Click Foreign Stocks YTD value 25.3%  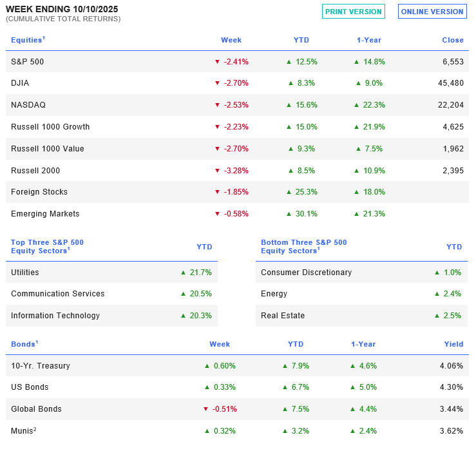pyautogui.click(x=307, y=191)
